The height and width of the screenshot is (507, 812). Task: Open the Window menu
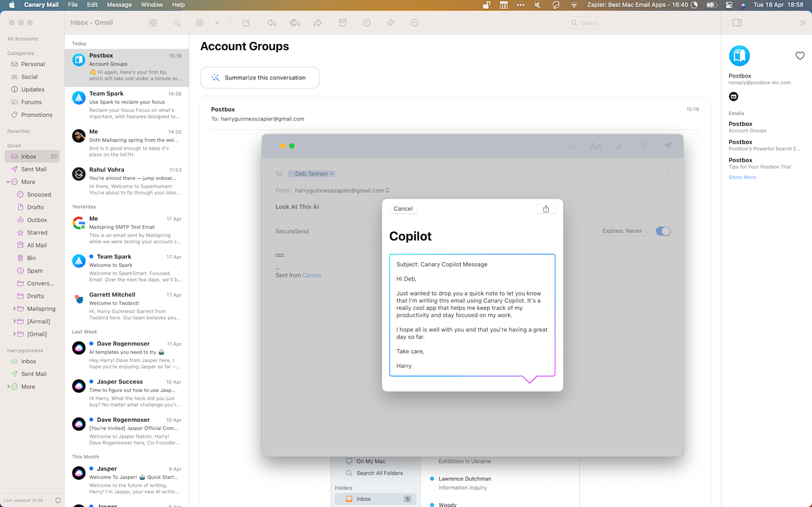click(x=152, y=5)
